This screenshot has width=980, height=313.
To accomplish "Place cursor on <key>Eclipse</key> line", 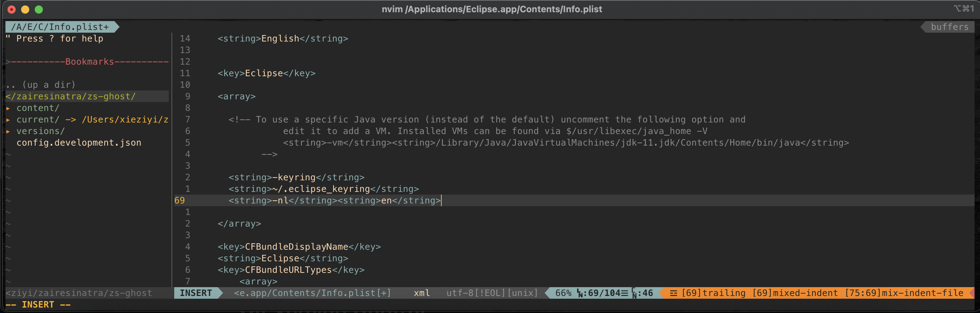I will 266,73.
